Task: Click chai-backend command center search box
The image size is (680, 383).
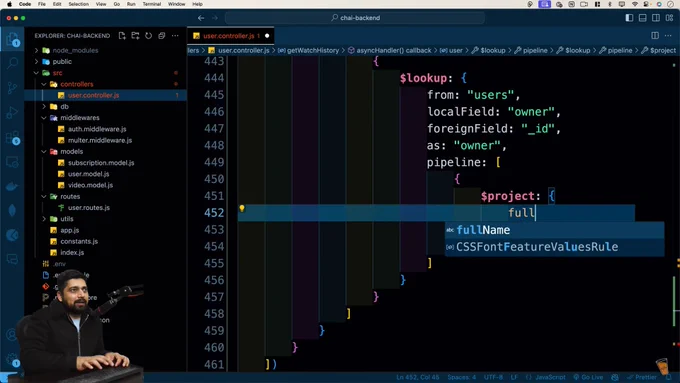Action: point(355,18)
